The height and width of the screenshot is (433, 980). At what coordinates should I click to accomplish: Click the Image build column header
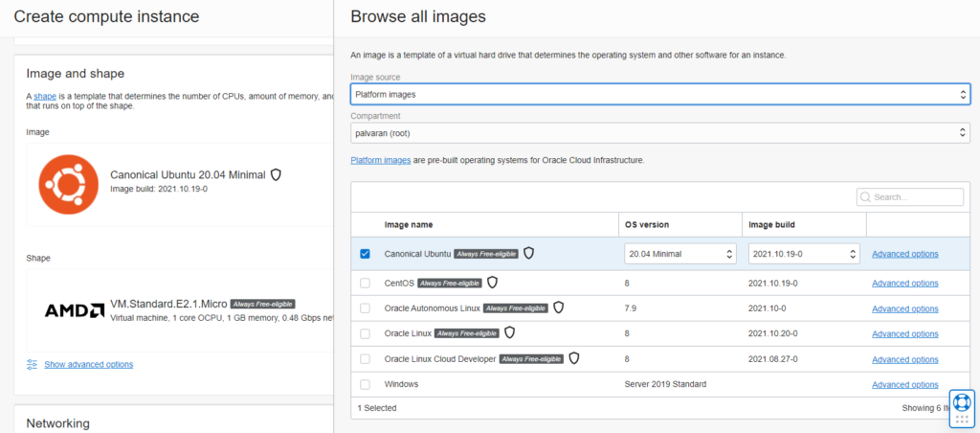coord(771,224)
